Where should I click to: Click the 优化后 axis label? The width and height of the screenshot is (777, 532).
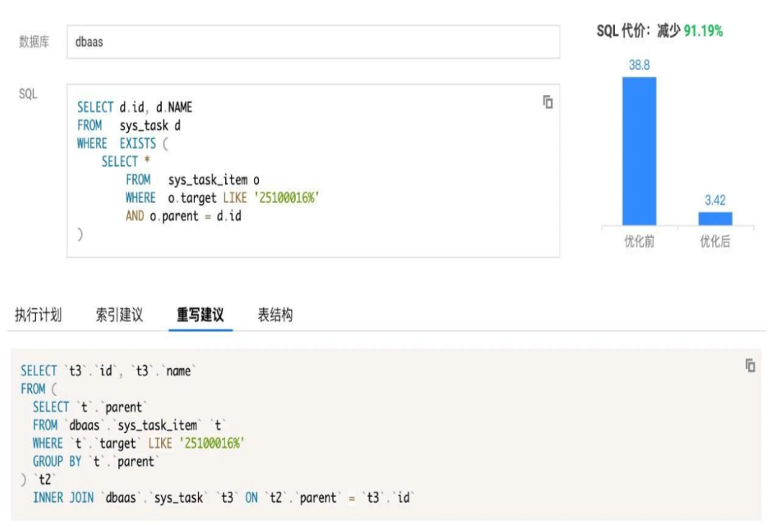[715, 242]
